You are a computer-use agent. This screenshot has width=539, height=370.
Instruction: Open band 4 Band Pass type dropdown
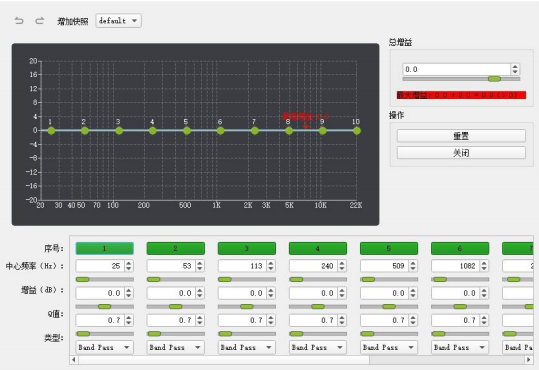tap(318, 347)
